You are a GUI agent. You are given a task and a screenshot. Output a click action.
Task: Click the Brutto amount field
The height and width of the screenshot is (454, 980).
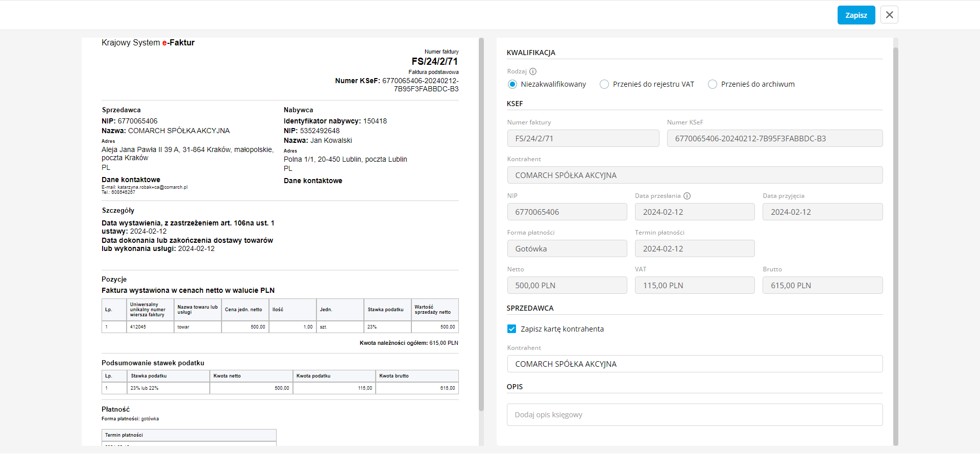[822, 285]
